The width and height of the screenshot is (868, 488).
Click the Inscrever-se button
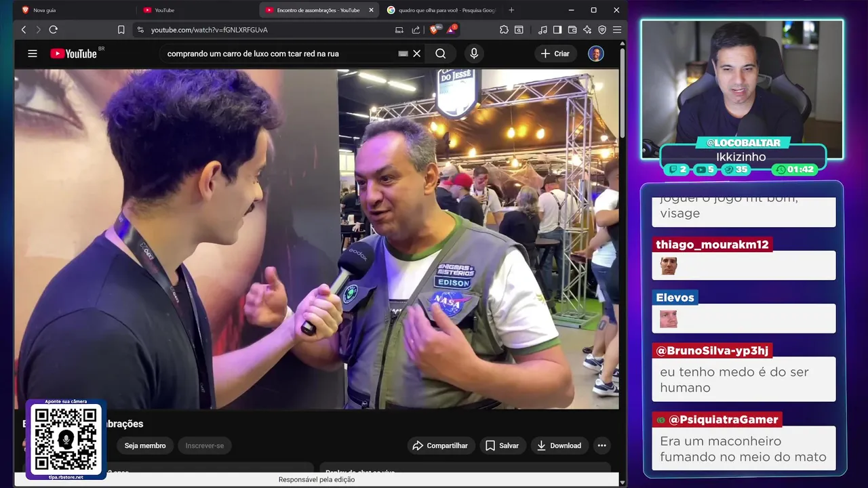(205, 445)
